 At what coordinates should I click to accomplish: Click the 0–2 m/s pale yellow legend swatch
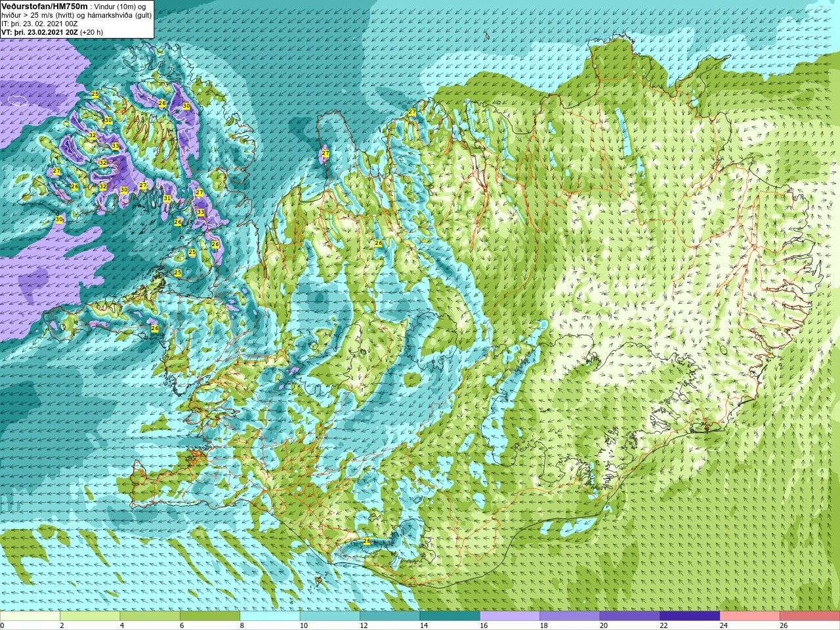pyautogui.click(x=30, y=616)
